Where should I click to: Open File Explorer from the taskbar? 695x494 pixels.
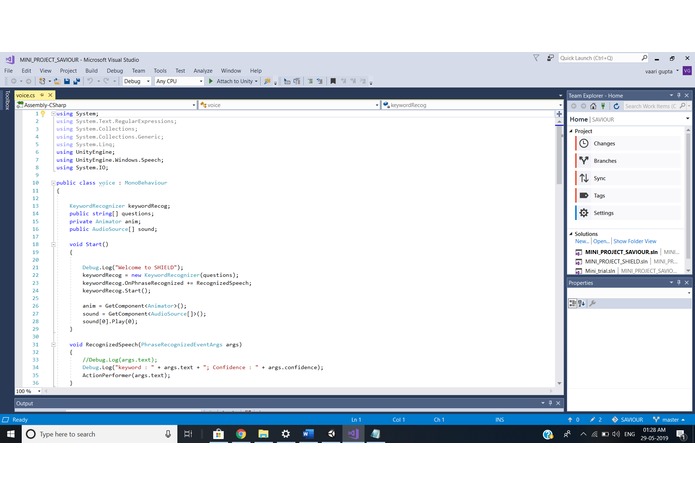point(263,434)
